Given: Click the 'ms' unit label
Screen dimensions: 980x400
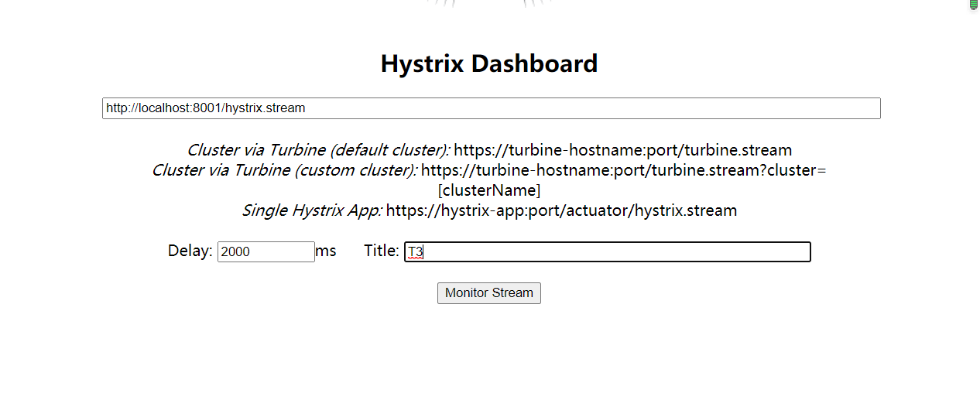Looking at the screenshot, I should coord(326,251).
